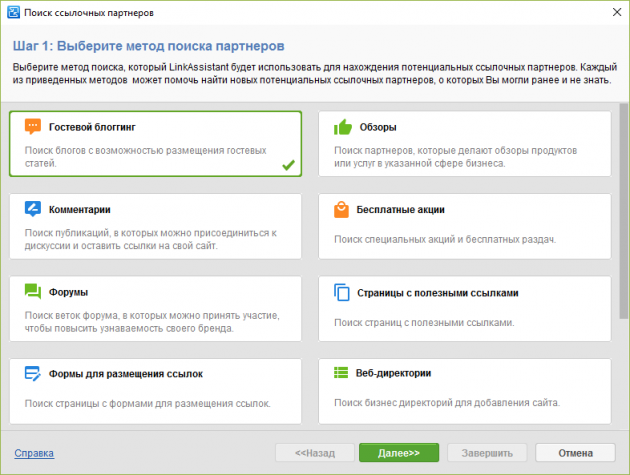
Task: Open the Справка help link
Action: [34, 453]
